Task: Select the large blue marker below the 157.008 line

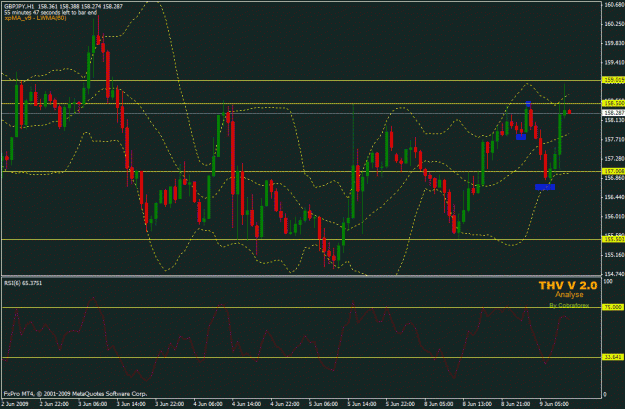Action: coord(545,187)
